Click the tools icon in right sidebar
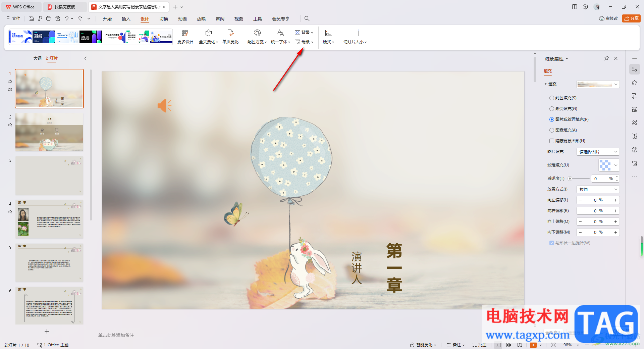 [635, 123]
